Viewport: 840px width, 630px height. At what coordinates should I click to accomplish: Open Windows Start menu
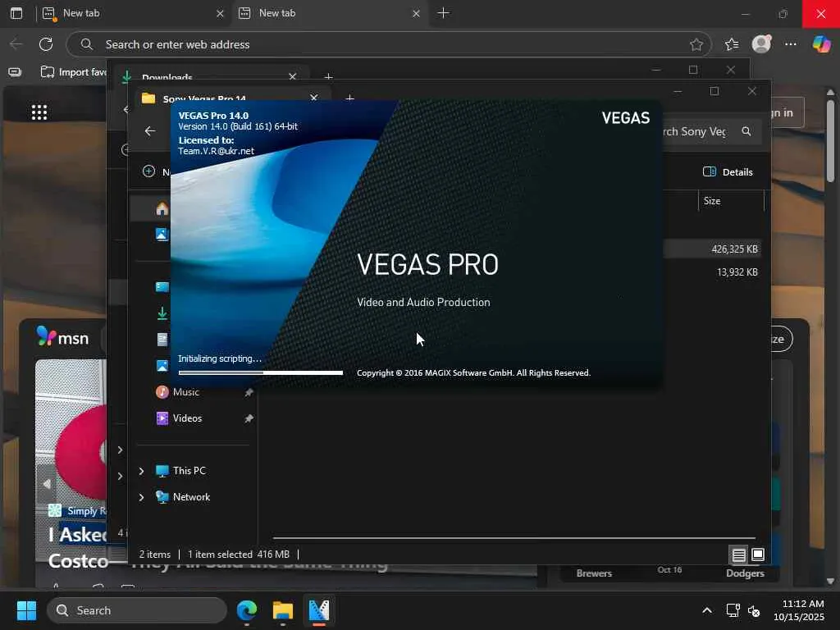coord(26,610)
